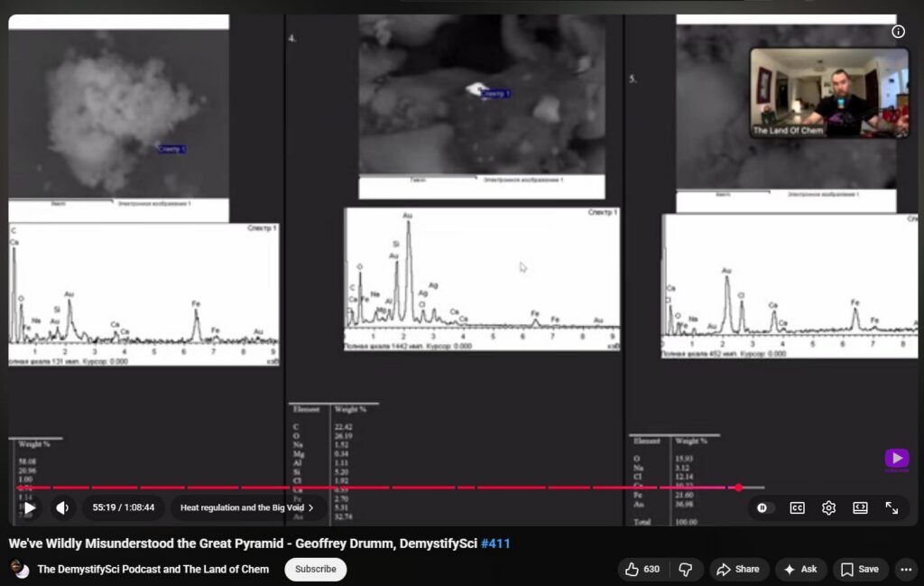The image size is (924, 586).
Task: Play the video
Action: 30,508
